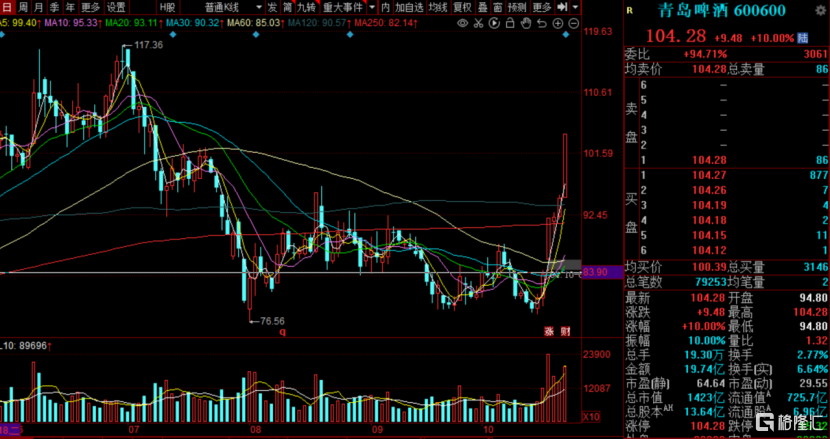Click buy level 1 price 104.27
Viewport: 830px width, 439px height.
(709, 175)
